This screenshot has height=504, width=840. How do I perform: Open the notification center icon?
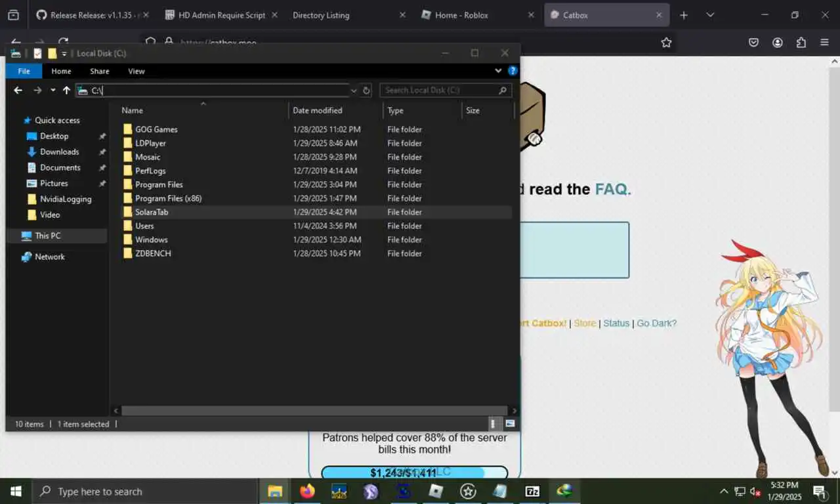coord(820,491)
